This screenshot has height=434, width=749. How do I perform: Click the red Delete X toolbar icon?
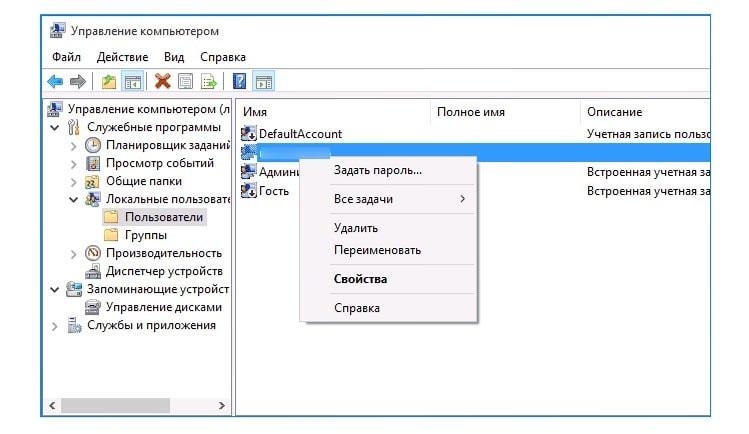click(162, 82)
